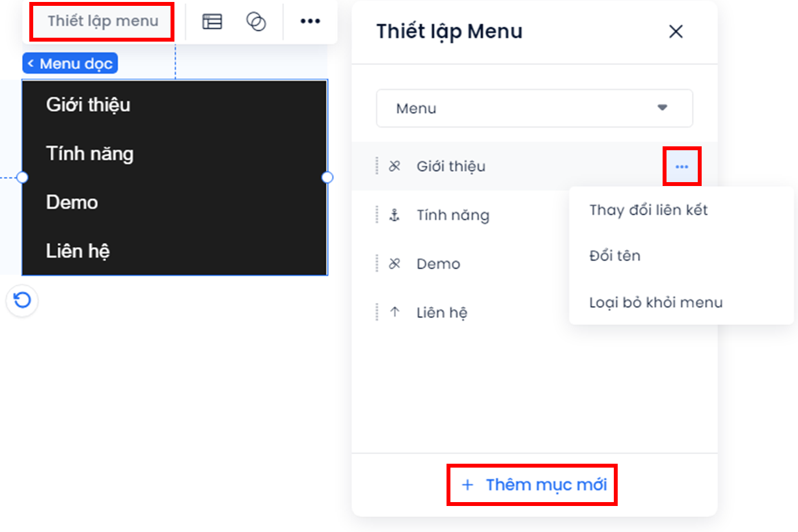Click the anchor icon beside Tính năng
Viewport: 798px width, 532px height.
pos(394,215)
